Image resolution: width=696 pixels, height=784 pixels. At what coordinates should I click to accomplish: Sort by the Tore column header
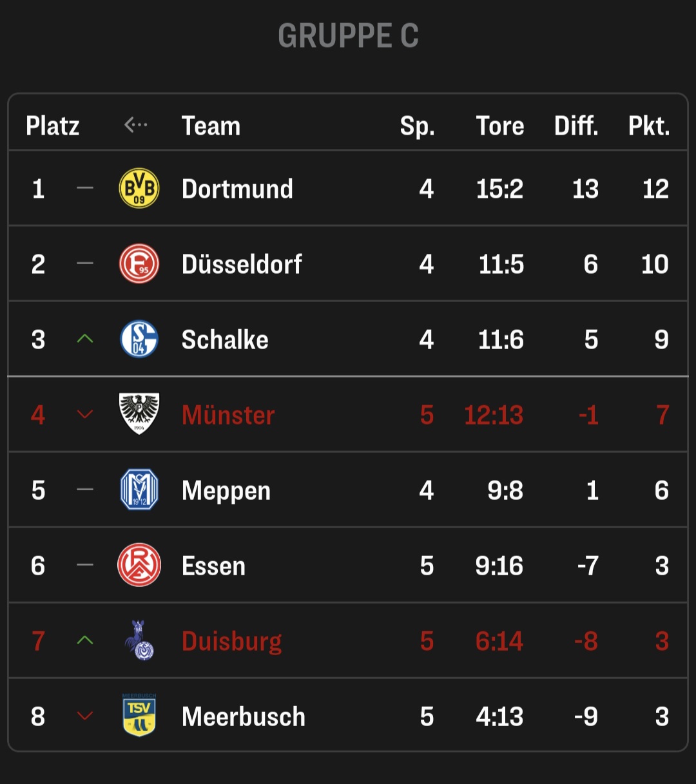tap(500, 126)
